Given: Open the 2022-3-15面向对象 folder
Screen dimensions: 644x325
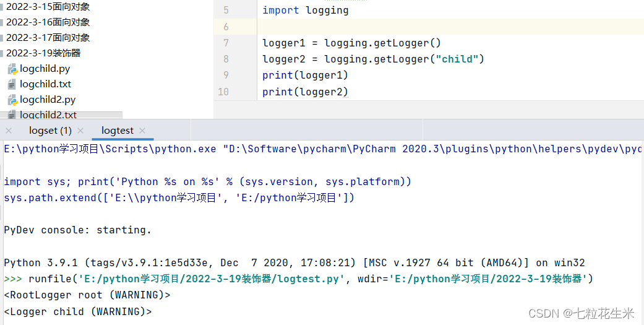Looking at the screenshot, I should tap(48, 7).
